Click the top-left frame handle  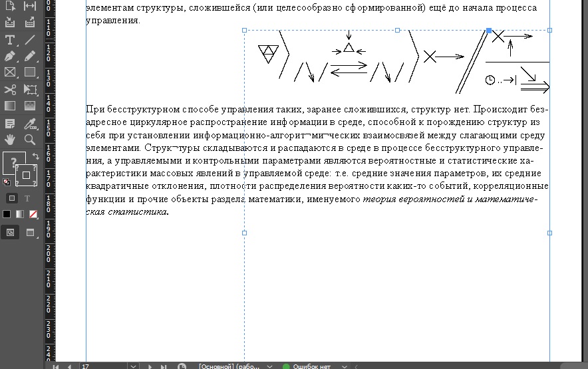[x=245, y=31]
